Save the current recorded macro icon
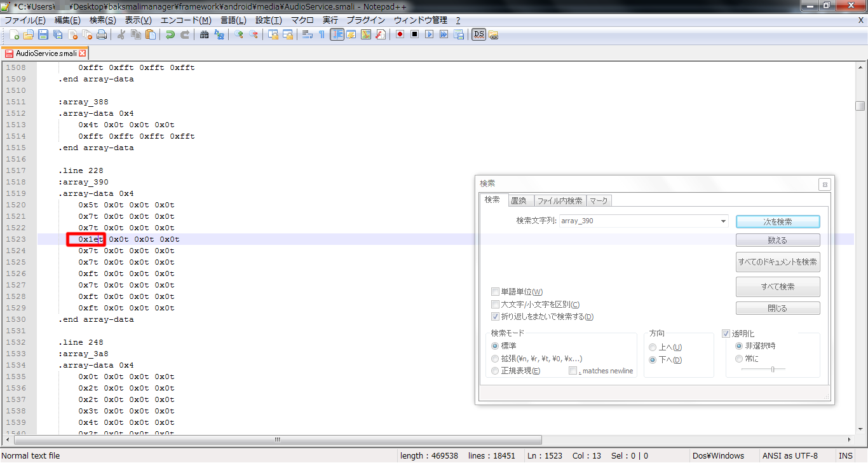The width and height of the screenshot is (868, 463). [458, 34]
